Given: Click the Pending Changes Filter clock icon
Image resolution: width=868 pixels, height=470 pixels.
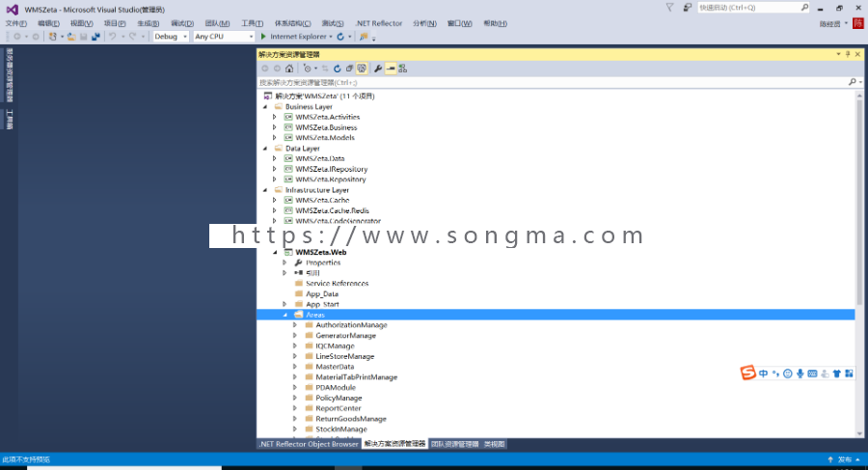Looking at the screenshot, I should [308, 69].
